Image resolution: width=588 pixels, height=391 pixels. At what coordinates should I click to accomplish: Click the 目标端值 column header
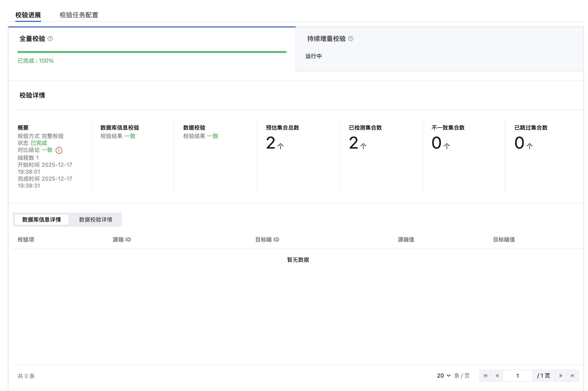503,239
